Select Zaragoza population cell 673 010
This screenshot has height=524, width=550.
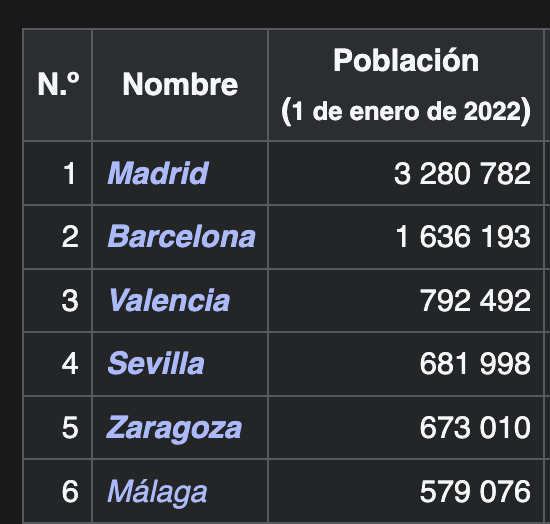click(x=406, y=428)
